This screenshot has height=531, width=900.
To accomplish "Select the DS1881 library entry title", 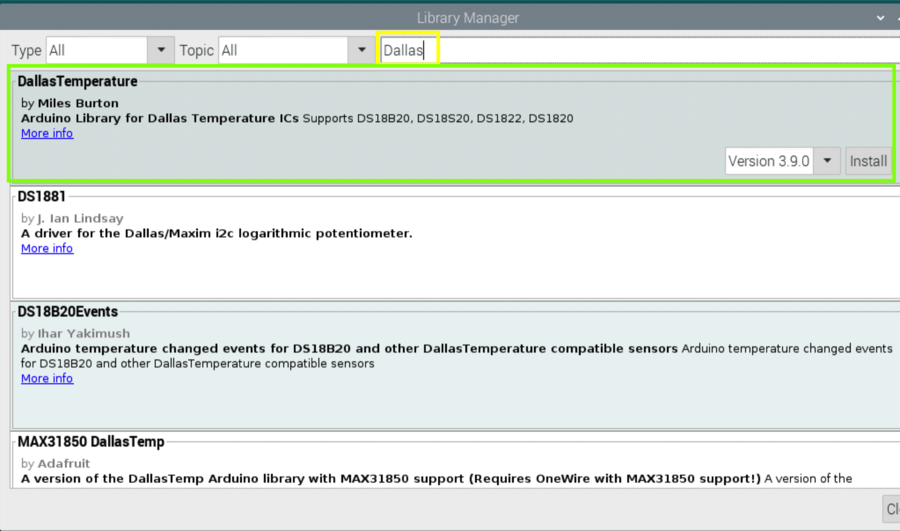I will 41,196.
